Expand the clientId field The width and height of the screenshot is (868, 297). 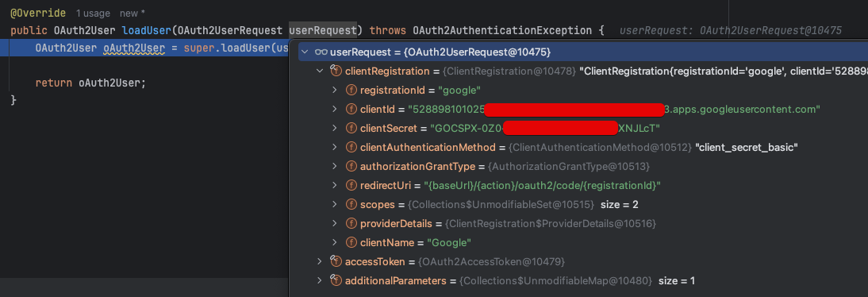tap(334, 109)
